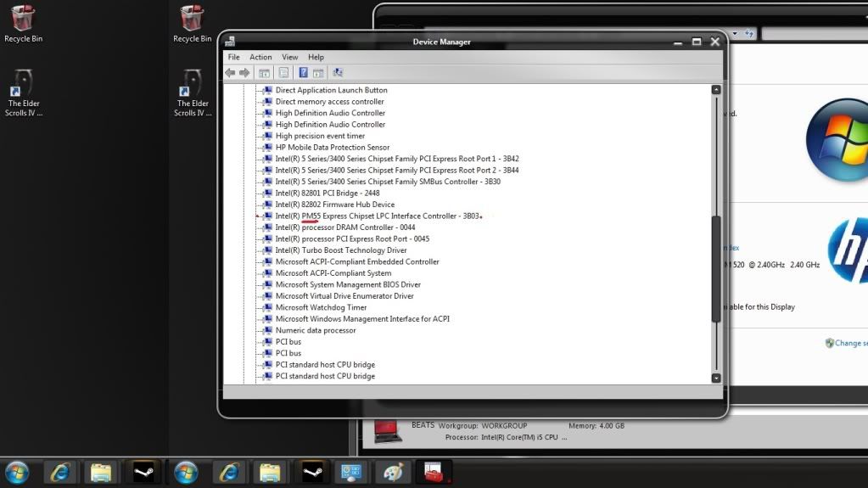Click Processor: Intel(R) Core(TM) i5 CPU text
This screenshot has width=868, height=488.
(506, 437)
